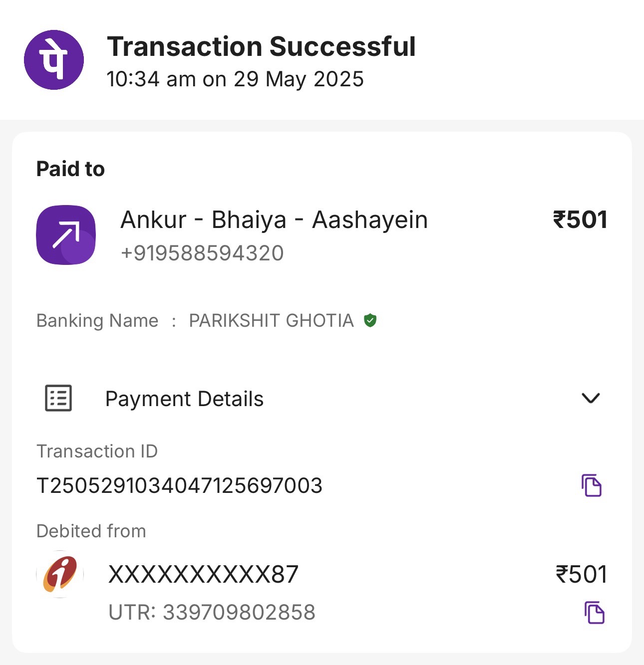Tap the Paid to label

70,169
